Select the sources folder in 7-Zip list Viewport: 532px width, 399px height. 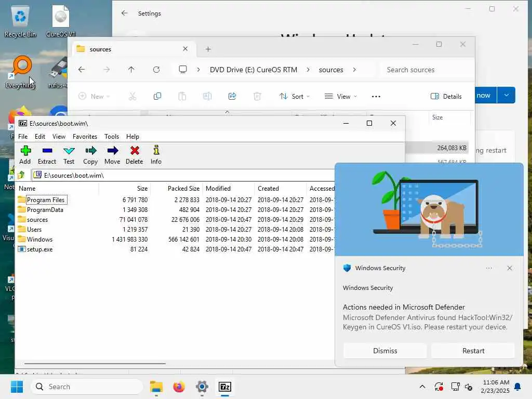[37, 220]
